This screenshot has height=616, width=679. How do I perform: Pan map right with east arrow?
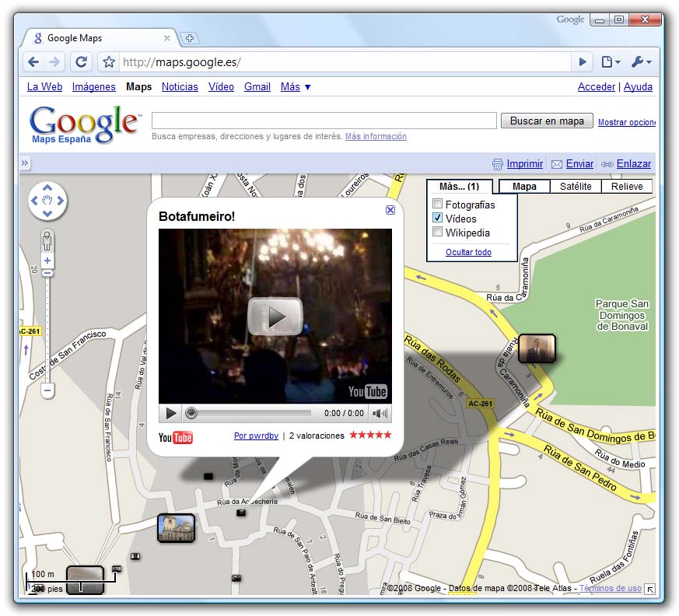(61, 201)
